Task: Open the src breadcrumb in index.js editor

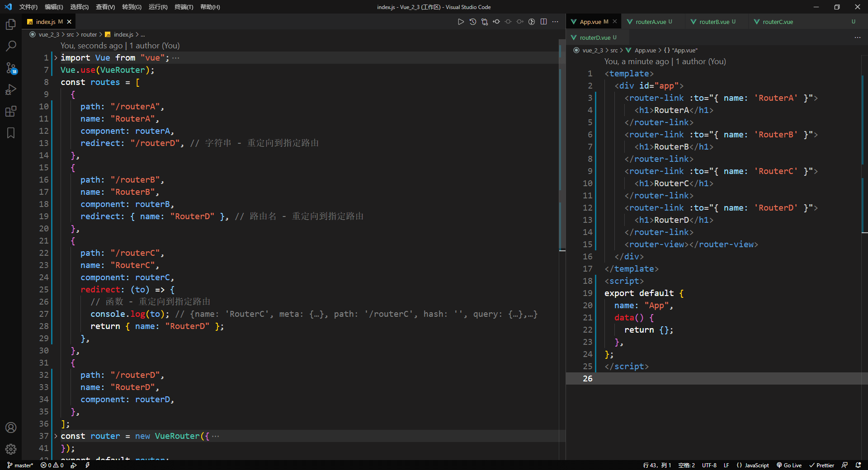Action: pos(70,34)
